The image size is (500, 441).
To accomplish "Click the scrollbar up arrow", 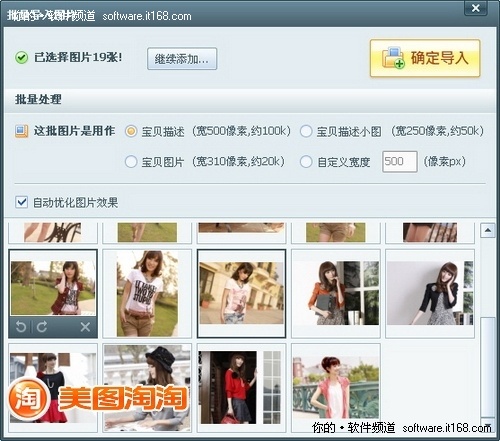I will [488, 230].
